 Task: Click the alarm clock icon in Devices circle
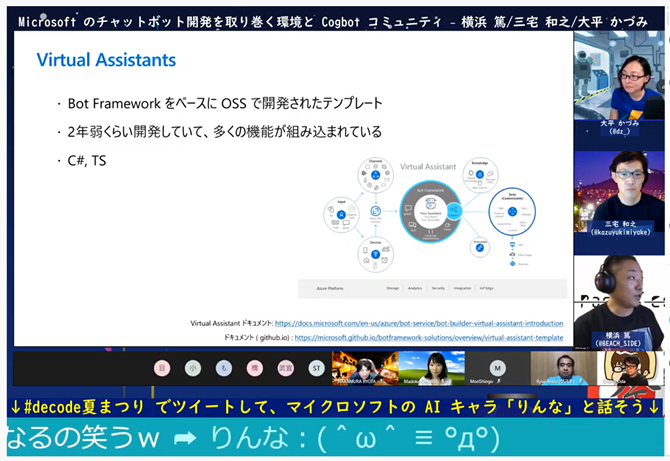click(x=385, y=260)
